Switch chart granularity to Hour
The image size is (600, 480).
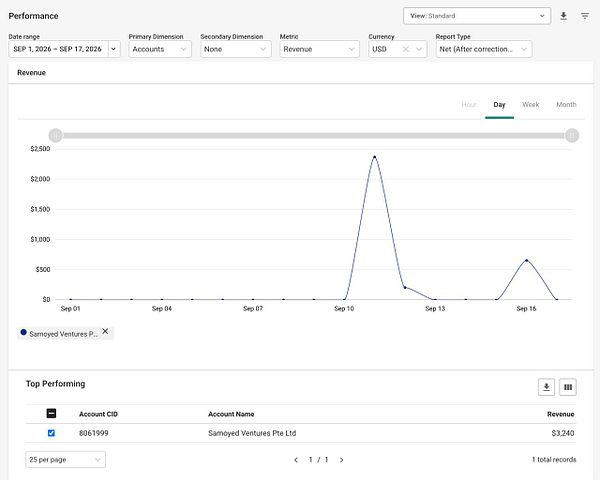(469, 104)
